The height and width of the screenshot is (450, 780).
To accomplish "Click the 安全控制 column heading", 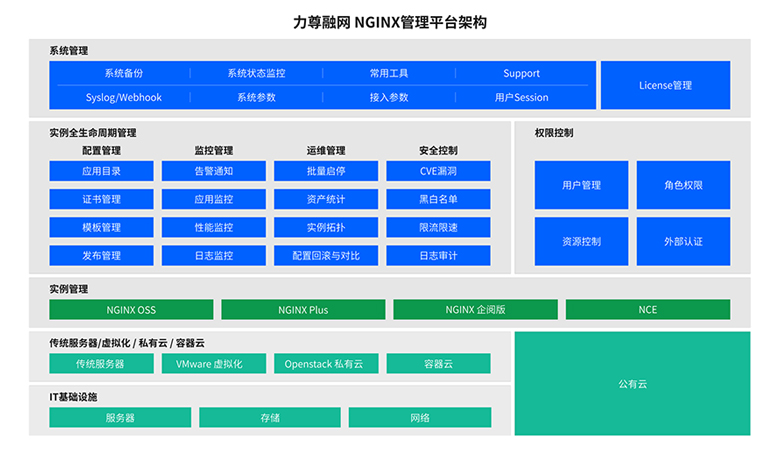I will [x=438, y=150].
